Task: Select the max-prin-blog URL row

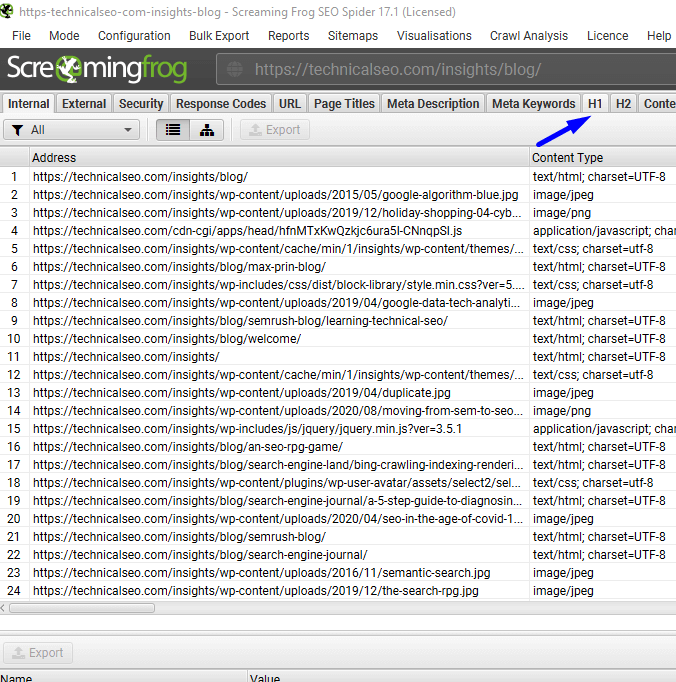Action: (x=180, y=267)
